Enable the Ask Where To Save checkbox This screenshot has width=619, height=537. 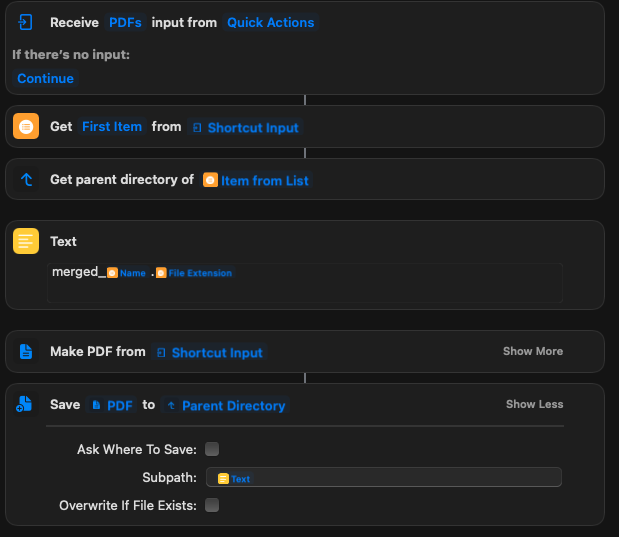212,449
